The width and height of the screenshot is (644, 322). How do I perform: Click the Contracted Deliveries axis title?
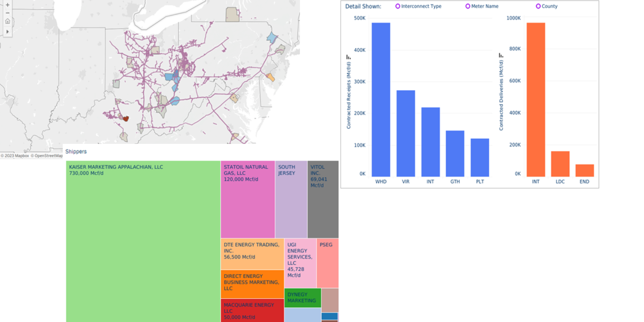click(x=501, y=95)
